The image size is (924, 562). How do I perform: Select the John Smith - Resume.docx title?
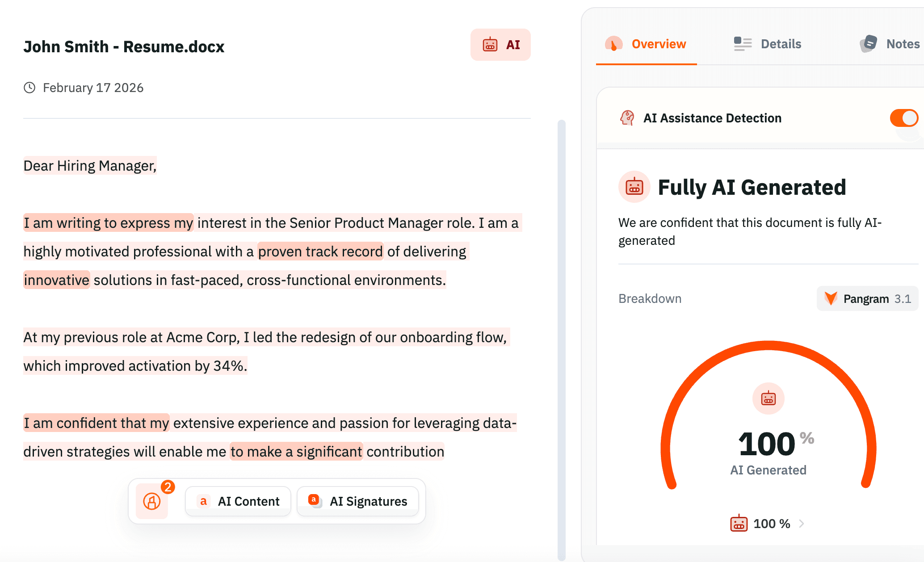(124, 46)
